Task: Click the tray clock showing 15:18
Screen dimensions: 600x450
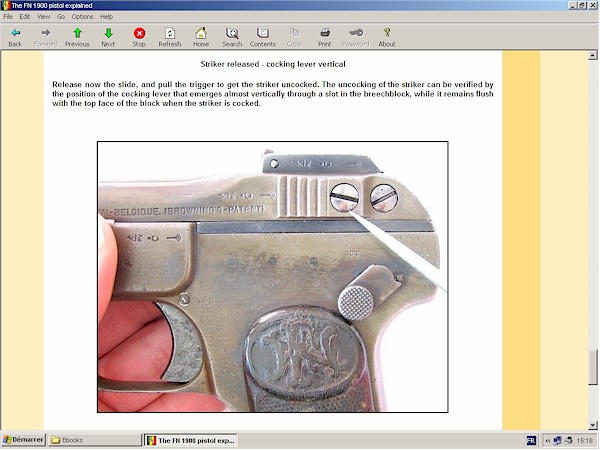Action: (584, 440)
